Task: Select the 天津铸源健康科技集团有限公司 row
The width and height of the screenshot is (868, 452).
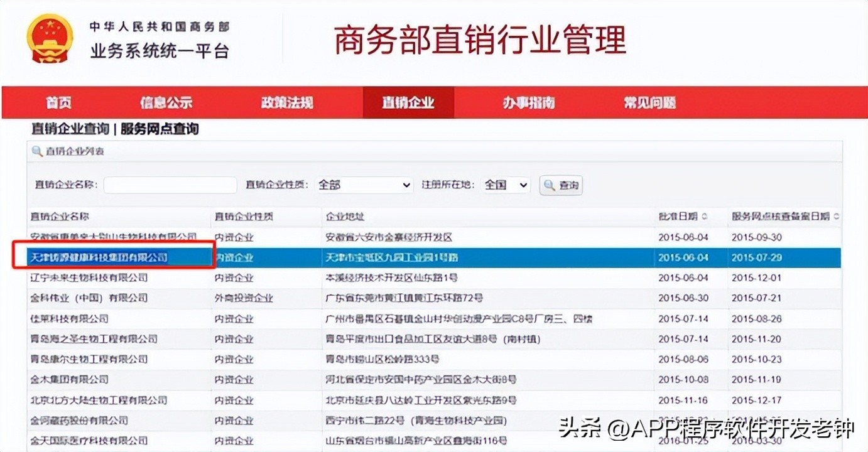Action: (x=99, y=257)
